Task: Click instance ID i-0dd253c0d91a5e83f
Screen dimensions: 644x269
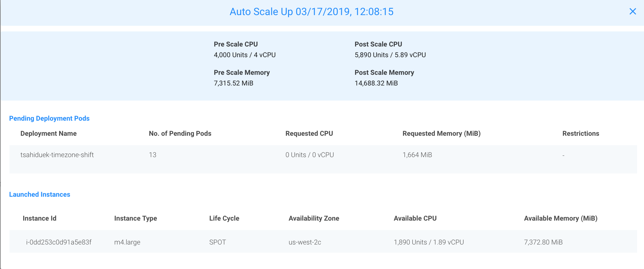Action: pyautogui.click(x=59, y=242)
